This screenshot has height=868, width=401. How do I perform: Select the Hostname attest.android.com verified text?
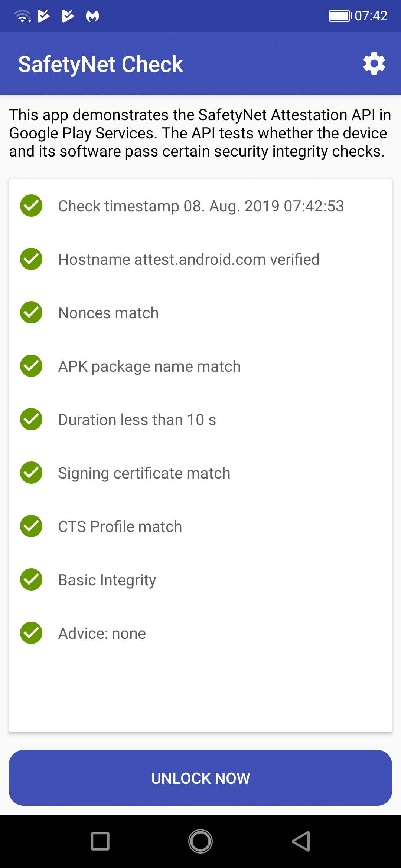point(189,260)
